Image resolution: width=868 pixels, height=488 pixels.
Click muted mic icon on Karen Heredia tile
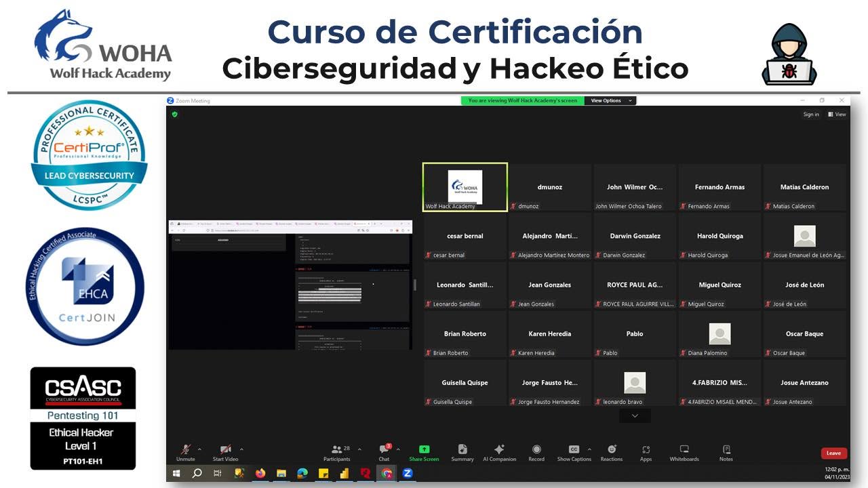click(513, 352)
